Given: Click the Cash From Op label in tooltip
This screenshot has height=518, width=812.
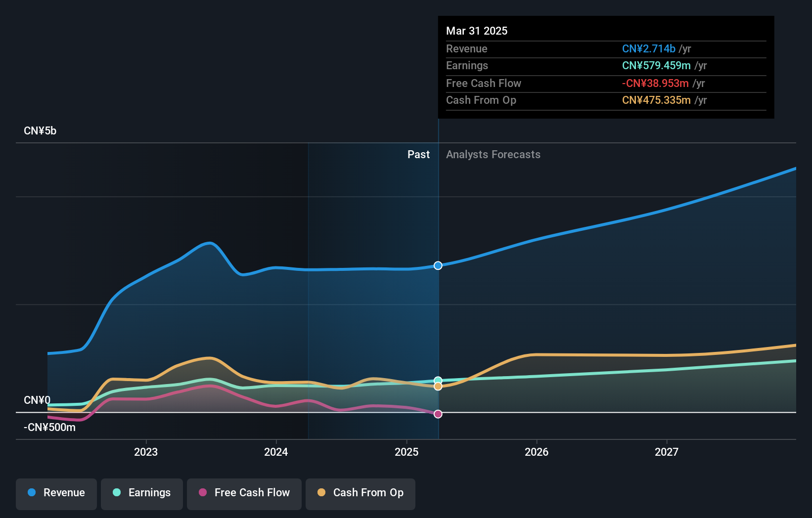Looking at the screenshot, I should (481, 100).
